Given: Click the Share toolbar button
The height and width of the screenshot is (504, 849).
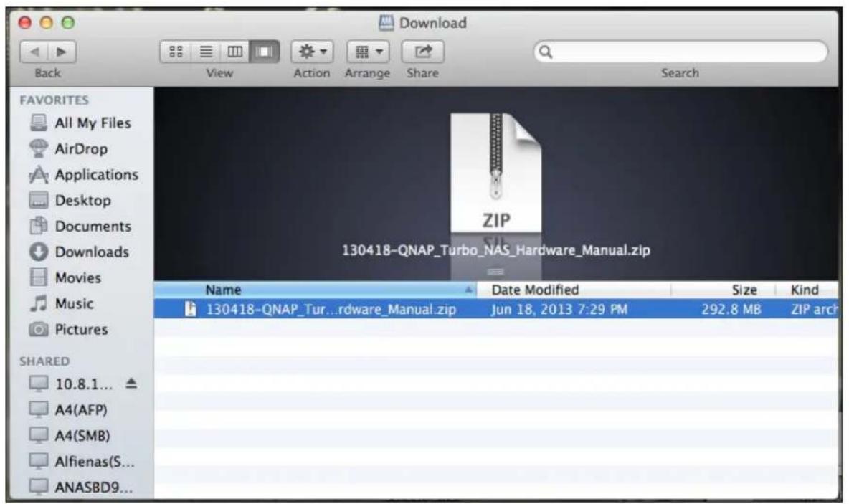Looking at the screenshot, I should 423,52.
